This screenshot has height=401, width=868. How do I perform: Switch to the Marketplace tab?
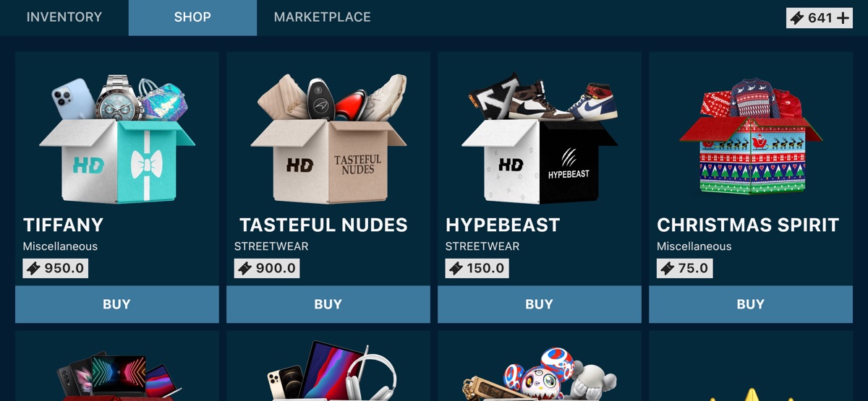(x=322, y=17)
